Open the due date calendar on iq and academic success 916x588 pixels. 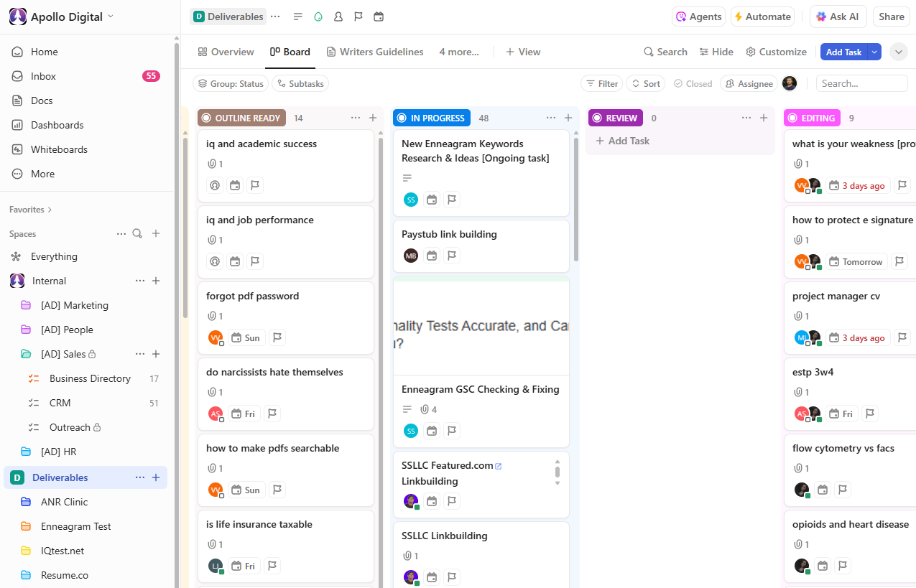click(x=235, y=185)
